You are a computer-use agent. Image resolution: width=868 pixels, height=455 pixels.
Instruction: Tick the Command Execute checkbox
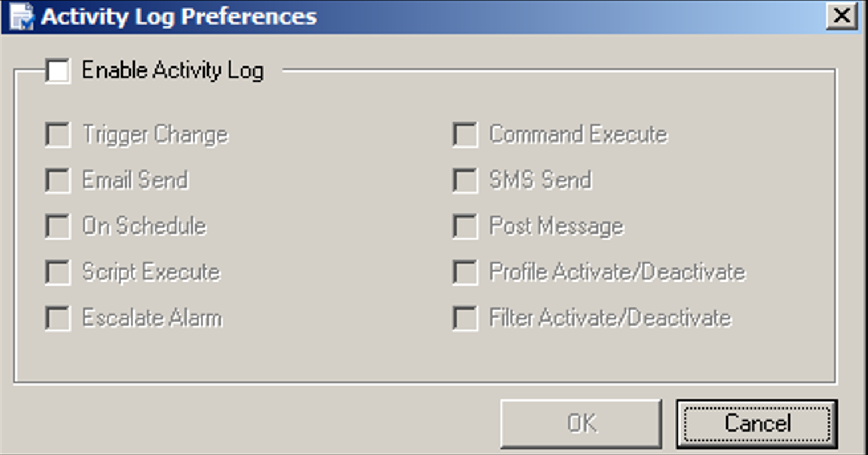pos(465,135)
